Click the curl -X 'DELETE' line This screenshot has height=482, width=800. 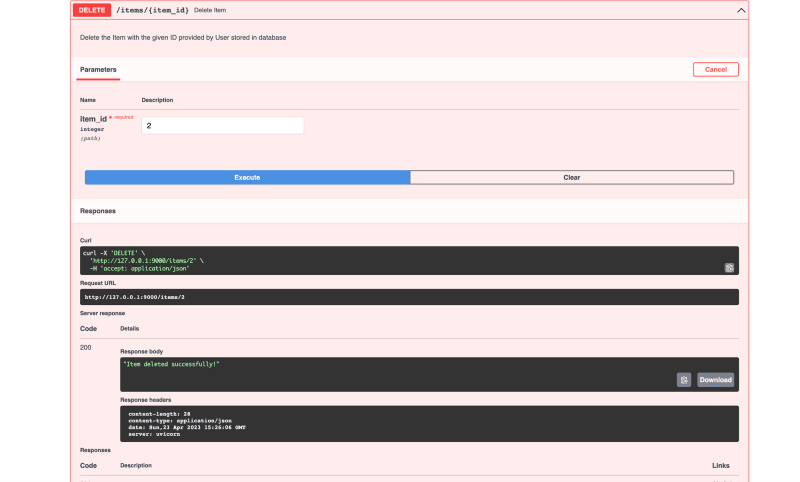point(114,253)
